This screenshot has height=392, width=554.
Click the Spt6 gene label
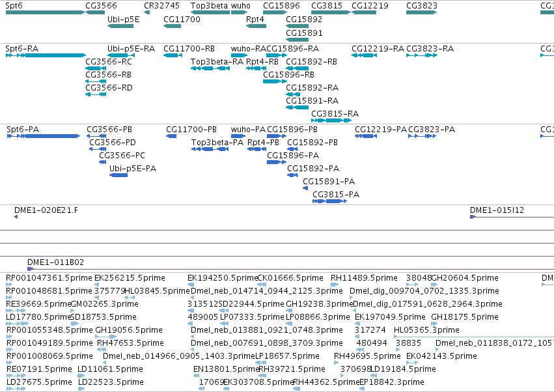click(14, 6)
